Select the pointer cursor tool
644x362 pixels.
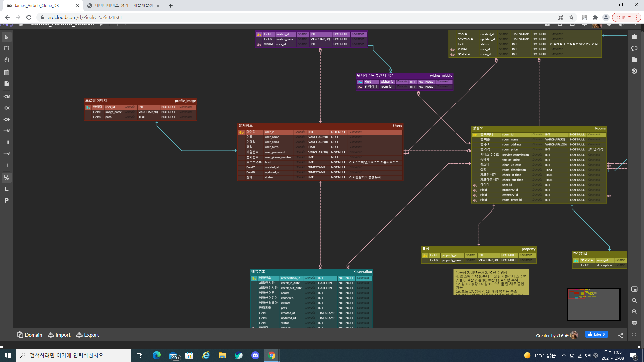(x=6, y=37)
